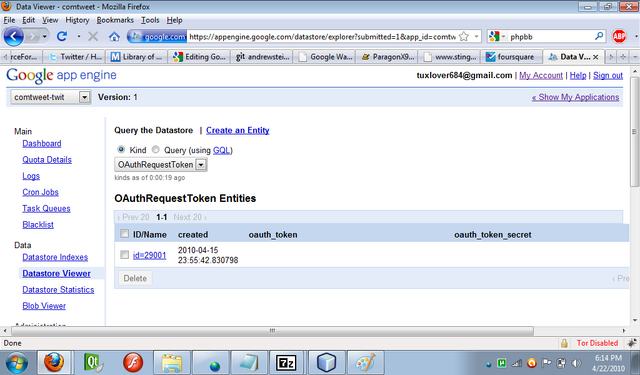Open the globe window taskbar icon
Viewport: 640px width, 375px height.
pos(210,362)
